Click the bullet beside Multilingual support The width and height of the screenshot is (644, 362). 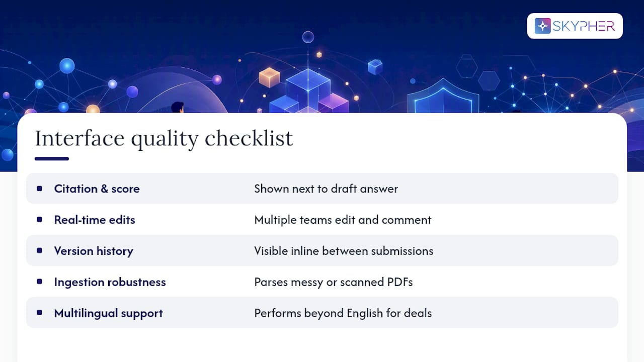click(x=39, y=313)
